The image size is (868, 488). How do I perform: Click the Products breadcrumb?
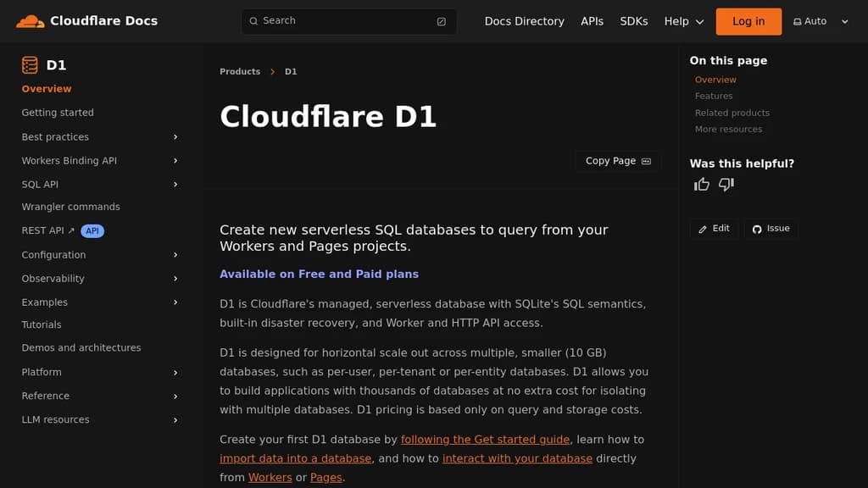click(x=240, y=72)
